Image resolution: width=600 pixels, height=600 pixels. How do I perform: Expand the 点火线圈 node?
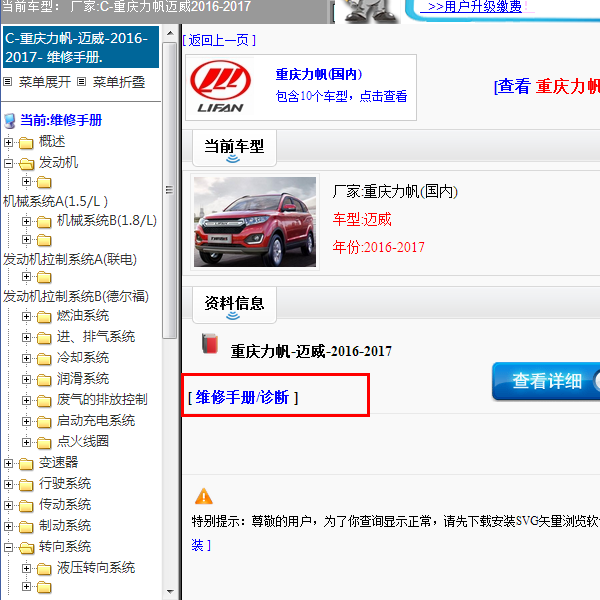point(26,443)
